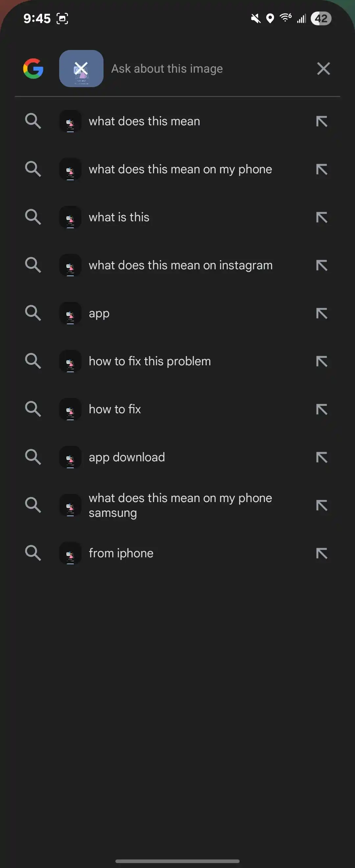Tap the Google logo icon
Viewport: 355px width, 868px height.
(33, 69)
